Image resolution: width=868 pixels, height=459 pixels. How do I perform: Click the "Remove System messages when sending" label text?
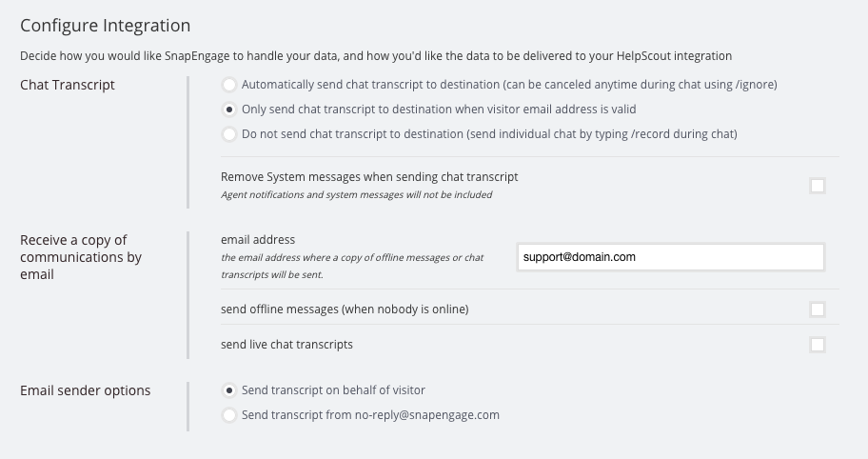369,177
